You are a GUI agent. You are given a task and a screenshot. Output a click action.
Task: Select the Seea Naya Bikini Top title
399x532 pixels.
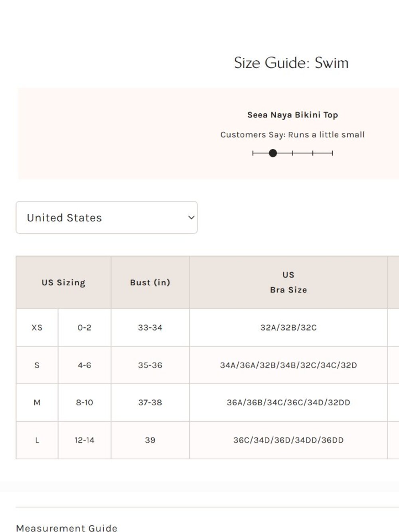(x=292, y=115)
